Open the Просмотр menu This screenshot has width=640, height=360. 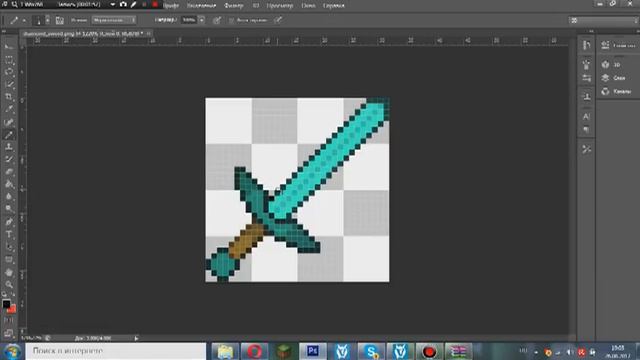tap(280, 5)
